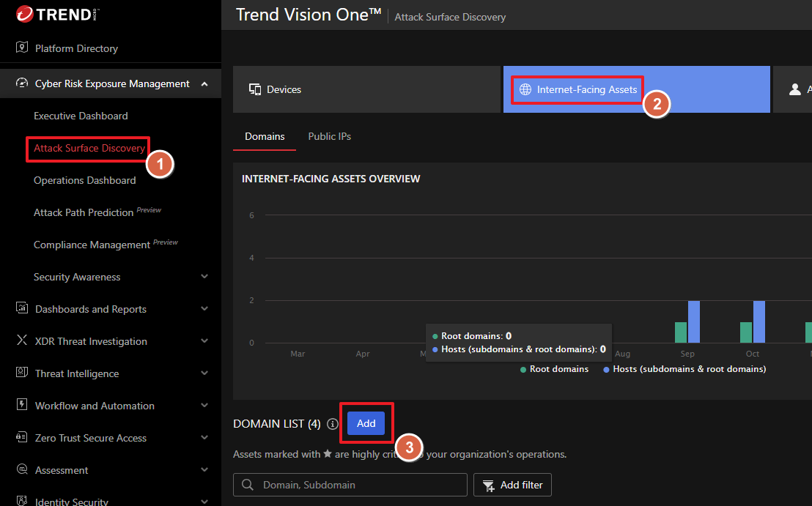The image size is (812, 506).
Task: Click the Add domain button
Action: pos(366,423)
